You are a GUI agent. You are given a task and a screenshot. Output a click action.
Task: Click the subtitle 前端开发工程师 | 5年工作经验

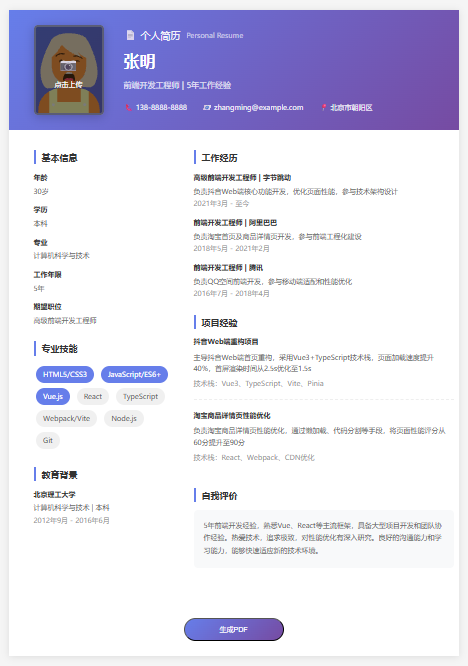click(177, 85)
